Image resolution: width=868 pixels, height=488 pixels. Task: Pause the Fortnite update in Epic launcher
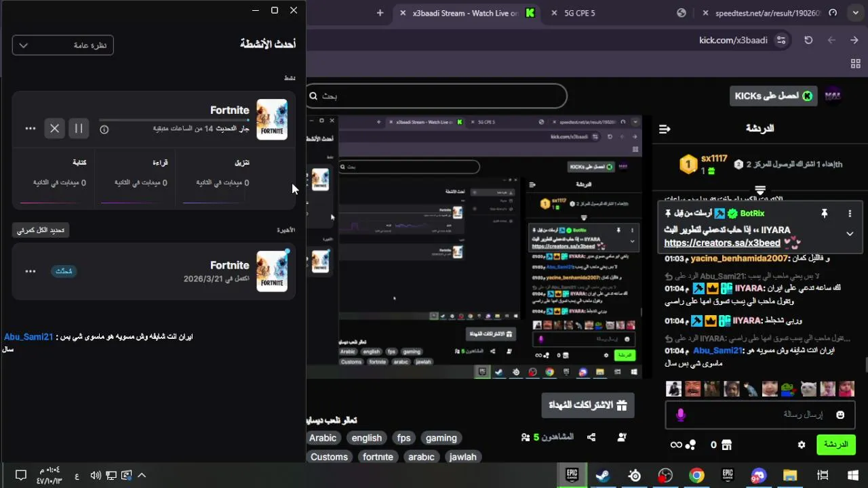click(x=79, y=128)
